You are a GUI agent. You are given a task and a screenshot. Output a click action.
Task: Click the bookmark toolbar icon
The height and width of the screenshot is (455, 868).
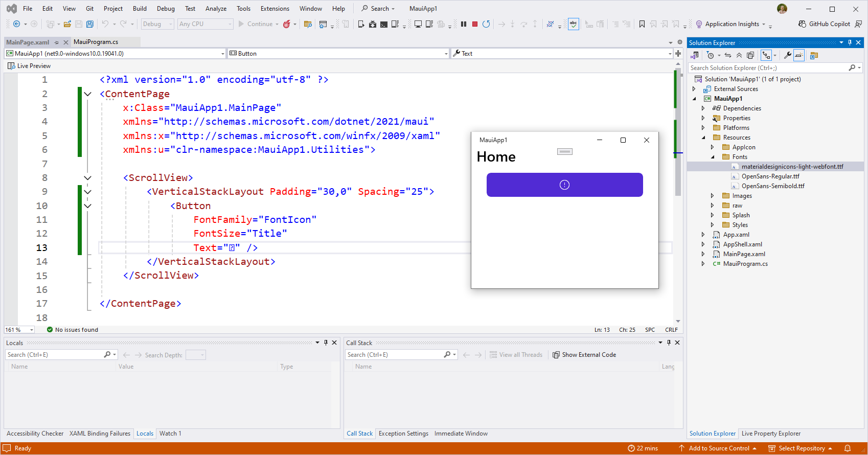click(x=642, y=24)
